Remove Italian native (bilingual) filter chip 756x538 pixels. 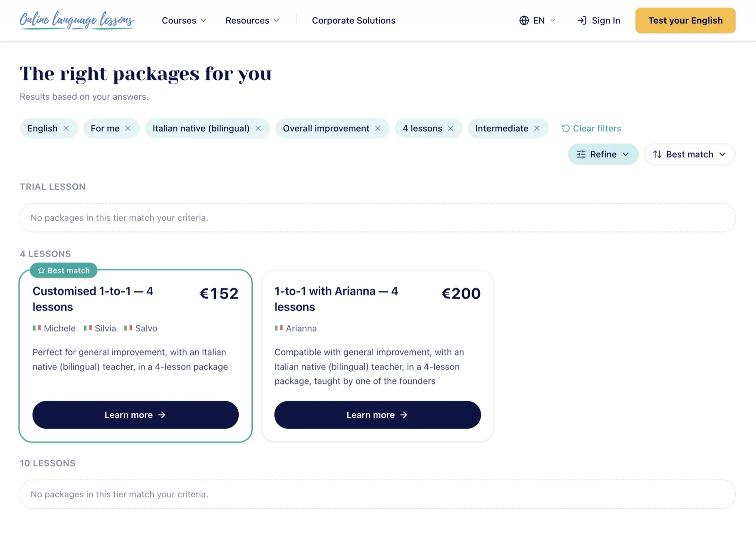(x=258, y=129)
